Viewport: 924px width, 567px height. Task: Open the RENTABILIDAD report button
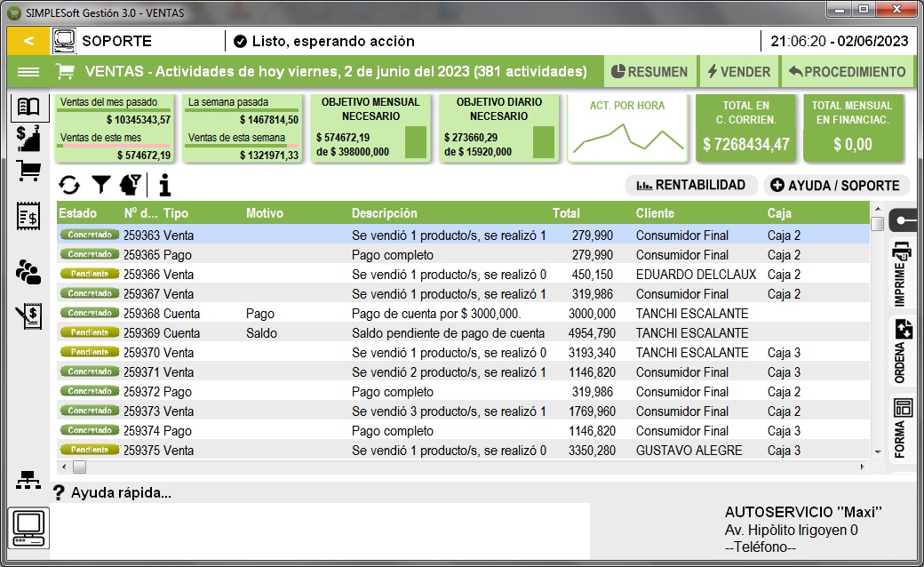[690, 185]
